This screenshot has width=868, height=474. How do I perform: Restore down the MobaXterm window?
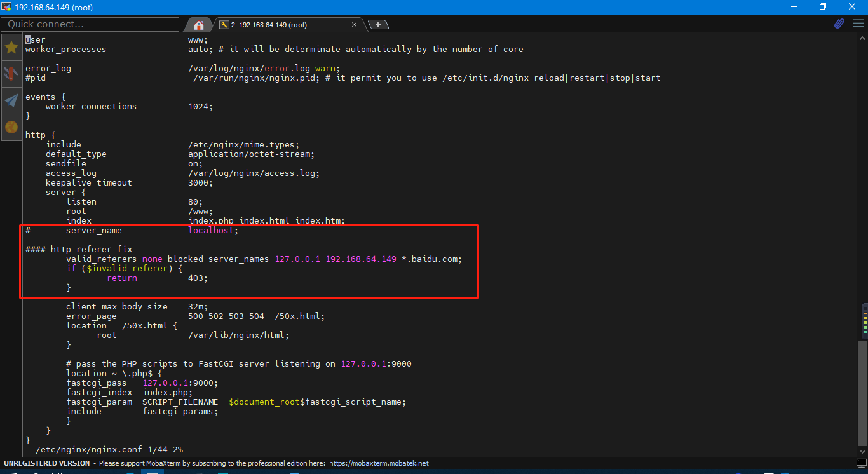pos(822,6)
